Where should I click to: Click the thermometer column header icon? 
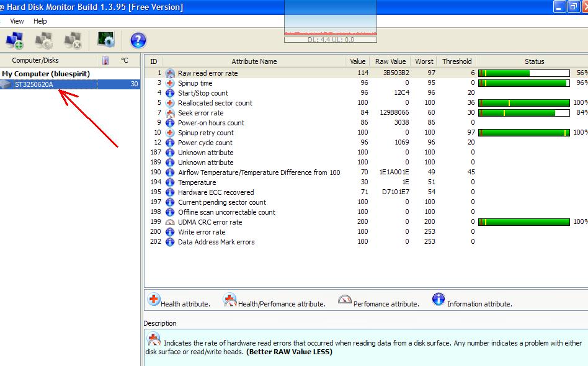click(105, 61)
